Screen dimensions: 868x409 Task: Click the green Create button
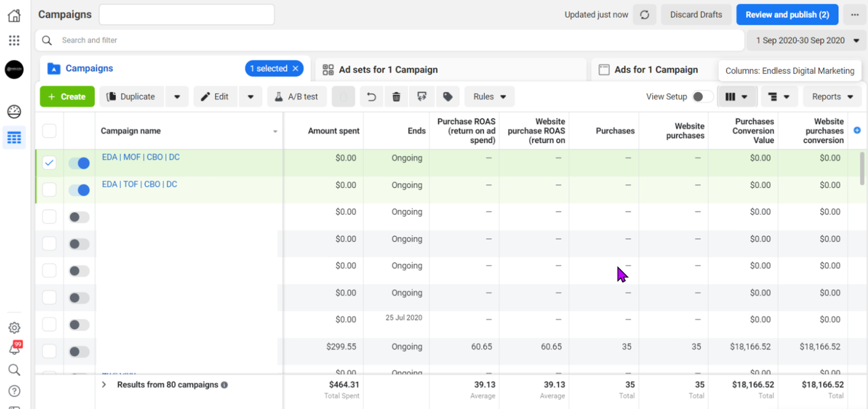click(67, 97)
